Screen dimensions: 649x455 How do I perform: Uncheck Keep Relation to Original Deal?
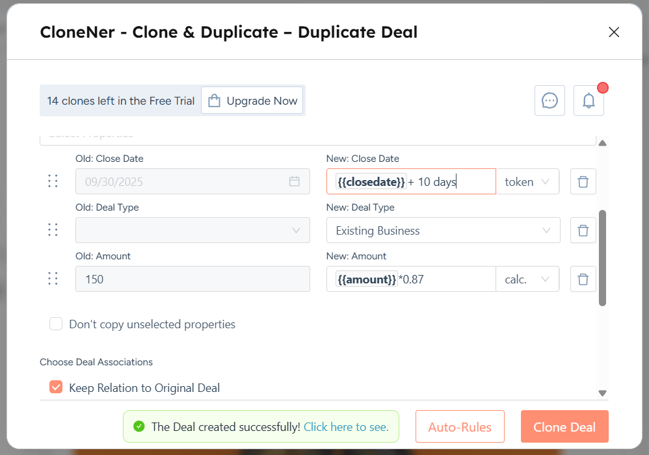[x=56, y=387]
